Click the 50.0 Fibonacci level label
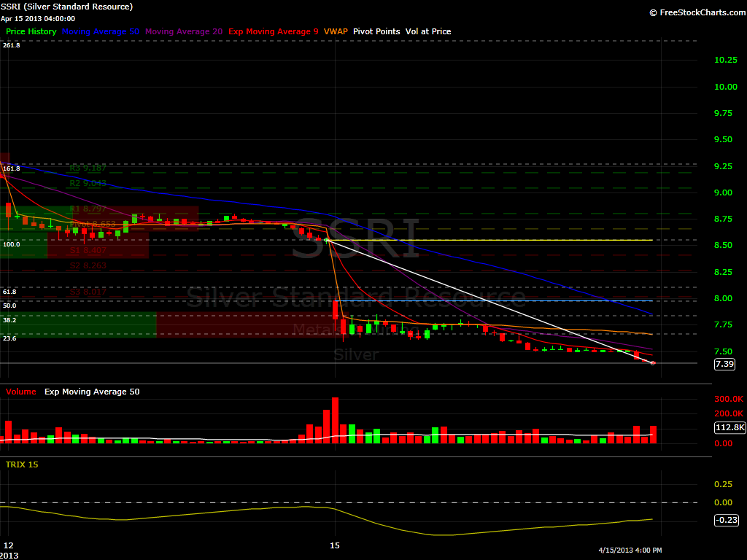Screen dimensions: 747x560 (9, 306)
